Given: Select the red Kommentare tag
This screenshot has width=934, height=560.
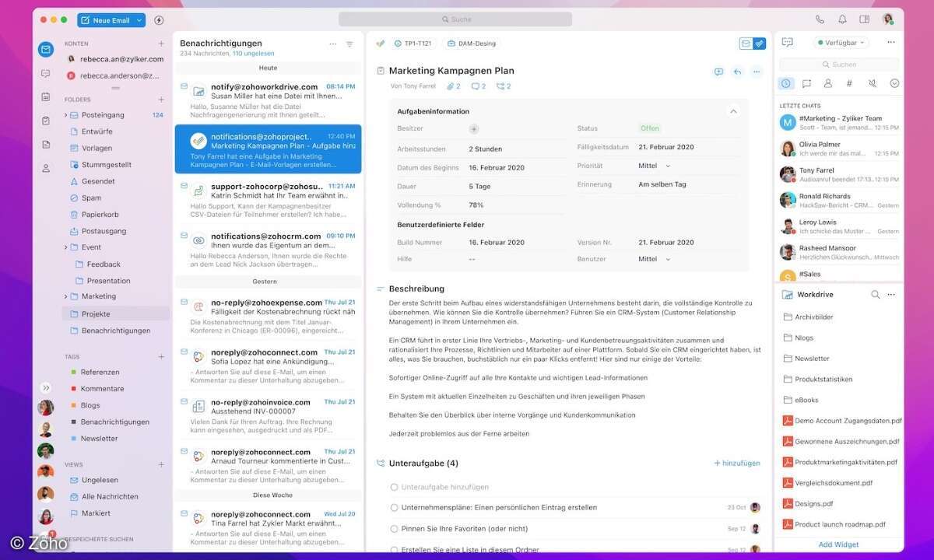Looking at the screenshot, I should (x=102, y=389).
